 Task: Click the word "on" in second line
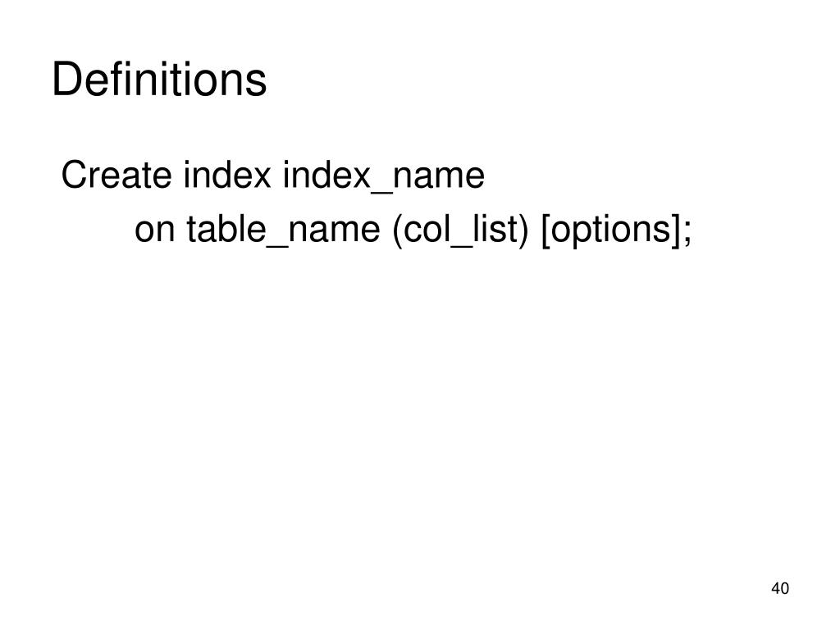tap(155, 231)
